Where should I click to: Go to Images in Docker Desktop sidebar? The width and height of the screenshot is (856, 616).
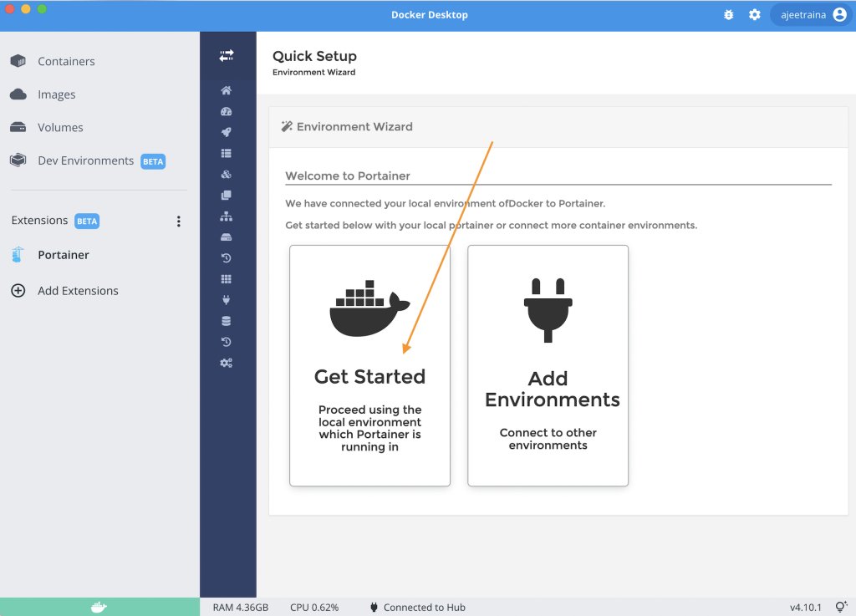pyautogui.click(x=57, y=94)
